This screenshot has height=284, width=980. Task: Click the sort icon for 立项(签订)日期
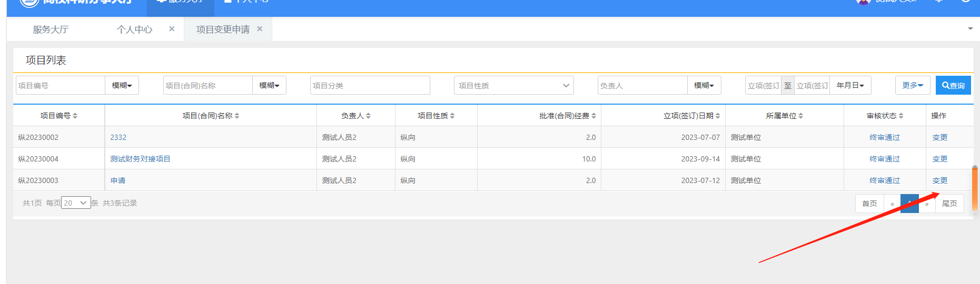[x=718, y=116]
